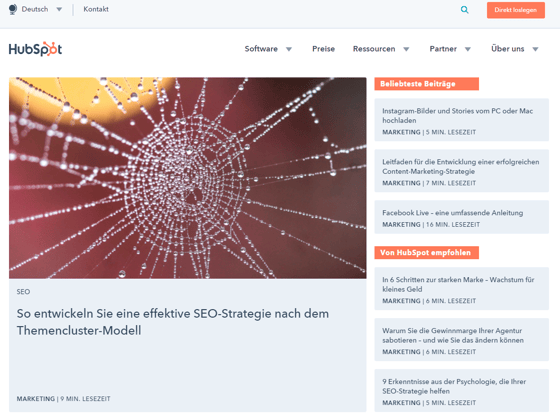Click the 7 Min. Lesezeit Marketing tag

429,183
